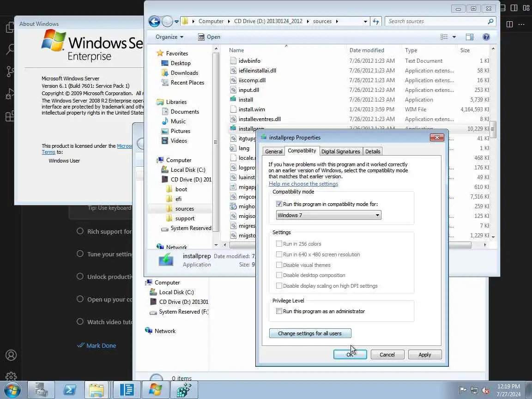
Task: Click the blue document app icon on the taskbar
Action: coord(127,390)
